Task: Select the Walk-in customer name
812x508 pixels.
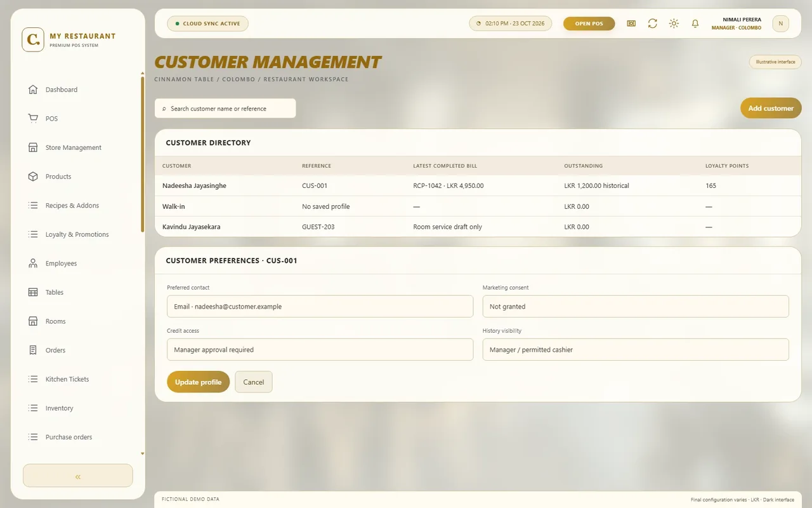Action: click(174, 206)
